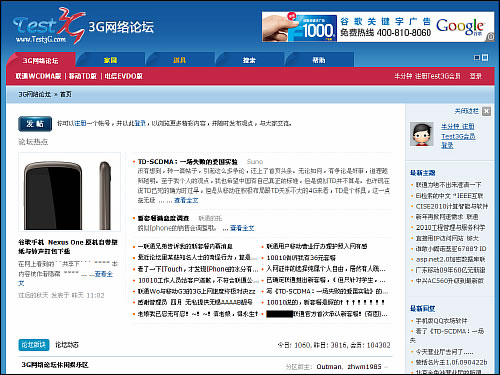500x375 pixels.
Task: Click moderator name Outman
Action: 329,367
